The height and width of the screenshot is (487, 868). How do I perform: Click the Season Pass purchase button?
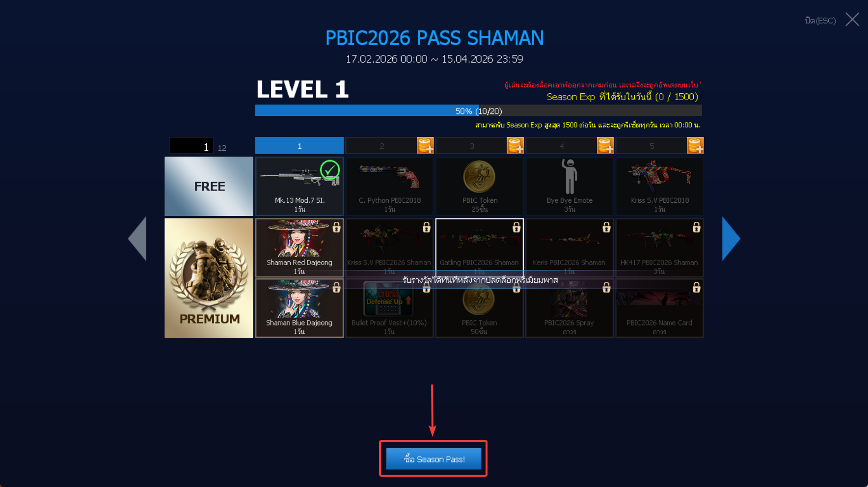tap(434, 459)
